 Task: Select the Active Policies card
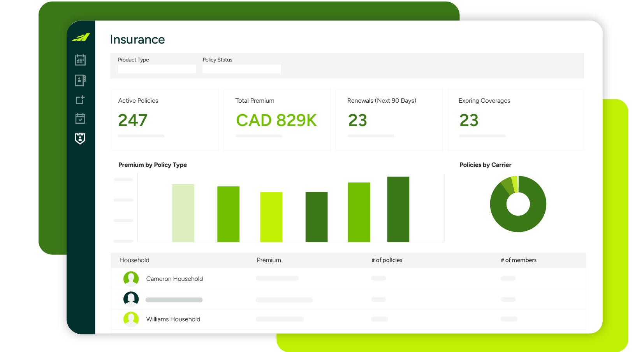164,120
